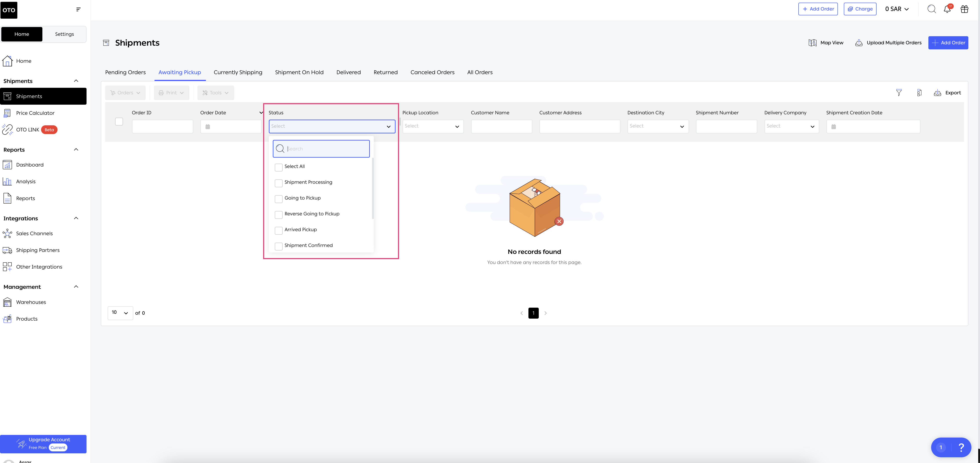Image resolution: width=980 pixels, height=463 pixels.
Task: Click the top-bar search magnifier icon
Action: (x=931, y=9)
